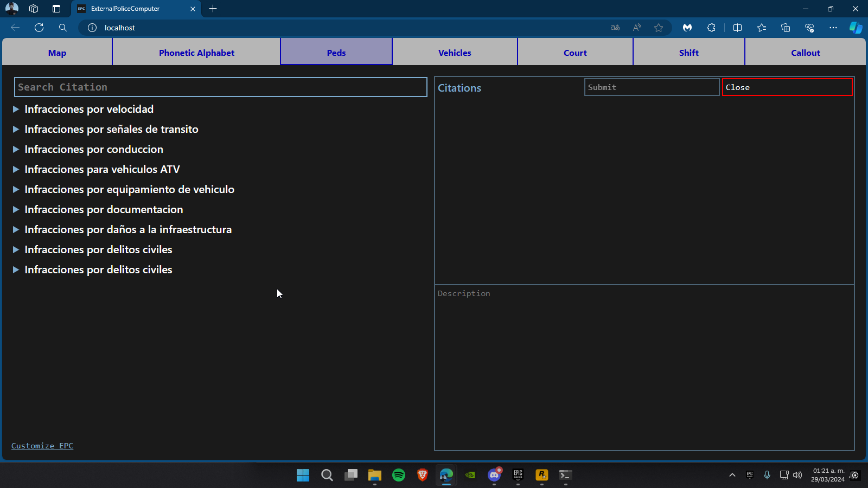Click the read aloud icon
Screen dimensions: 868x488
637,28
